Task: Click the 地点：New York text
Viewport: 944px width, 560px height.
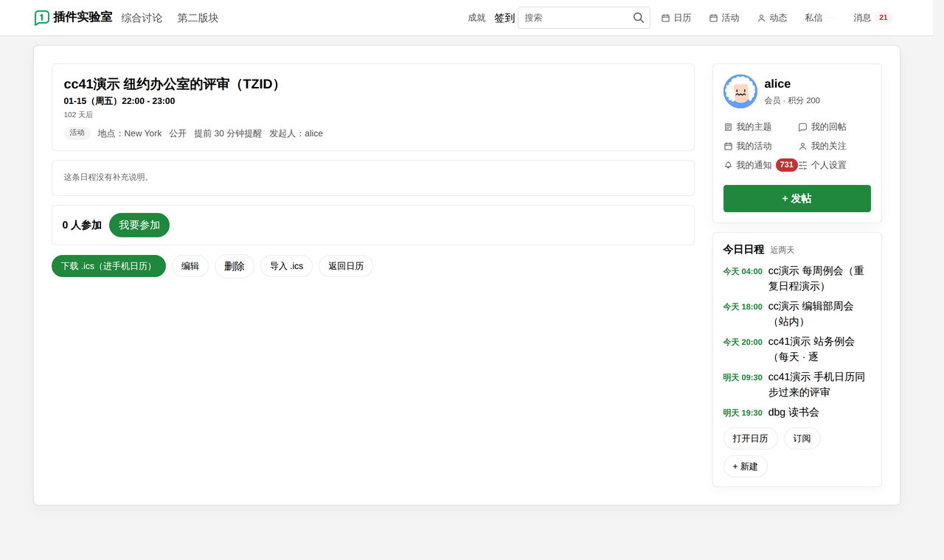Action: (x=130, y=133)
